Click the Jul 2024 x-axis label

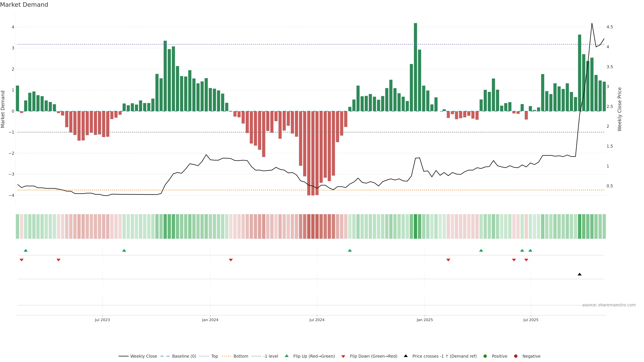317,320
